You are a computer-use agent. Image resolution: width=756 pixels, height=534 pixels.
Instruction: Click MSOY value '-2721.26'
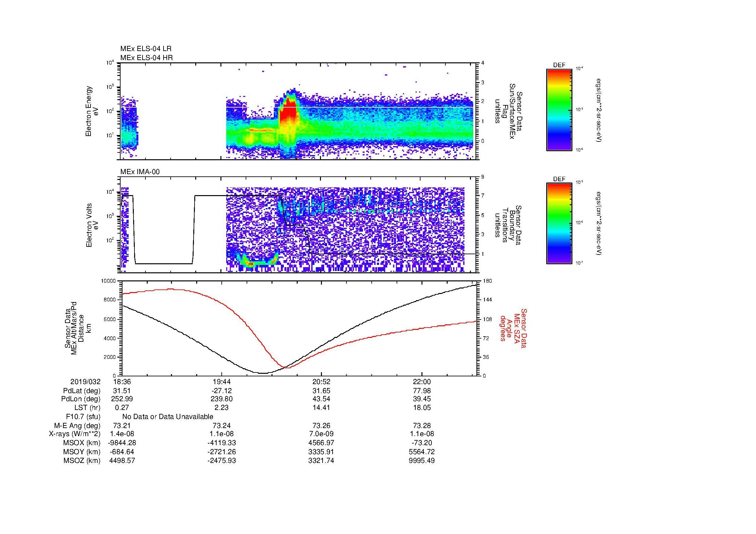(222, 452)
